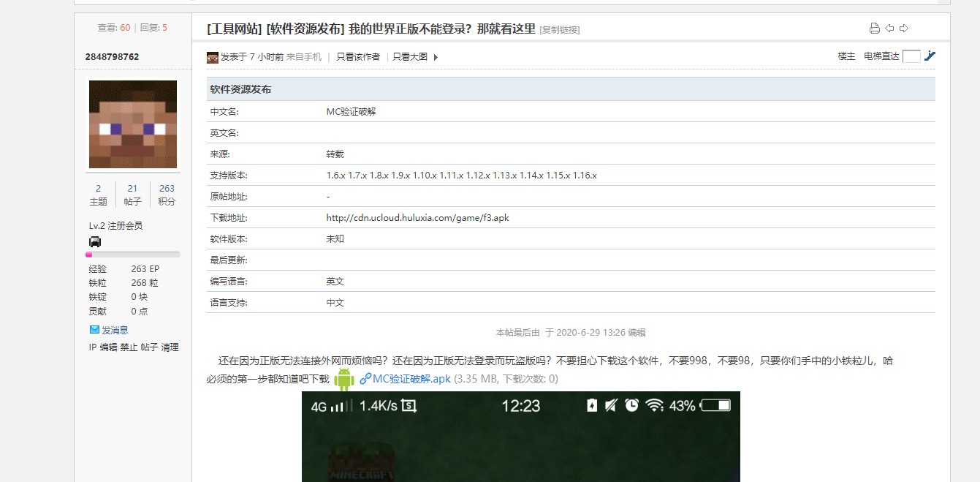Screen dimensions: 980x482
Task: Click the 电梯直达 floor number input box
Action: pos(911,56)
